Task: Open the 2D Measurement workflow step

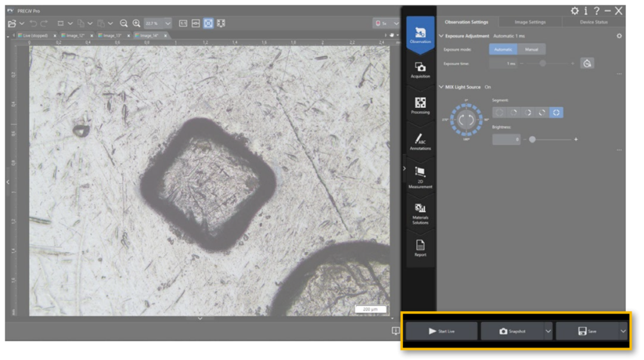Action: coord(420,178)
